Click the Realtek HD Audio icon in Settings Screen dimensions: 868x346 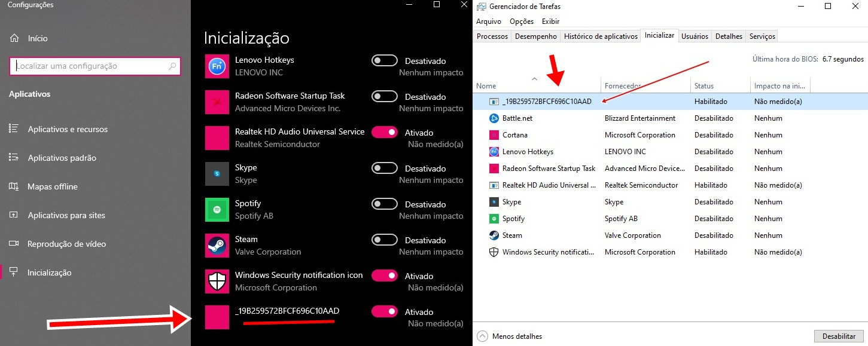(217, 138)
